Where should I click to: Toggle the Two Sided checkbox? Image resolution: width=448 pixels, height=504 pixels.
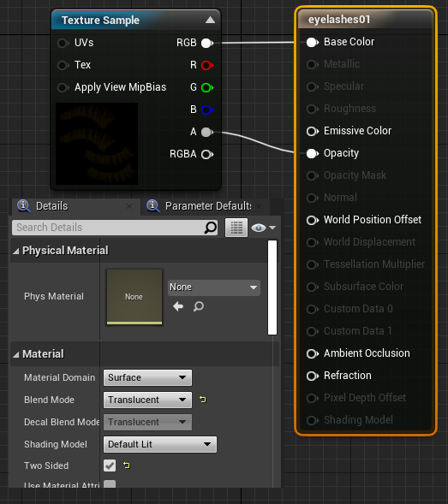(x=110, y=465)
